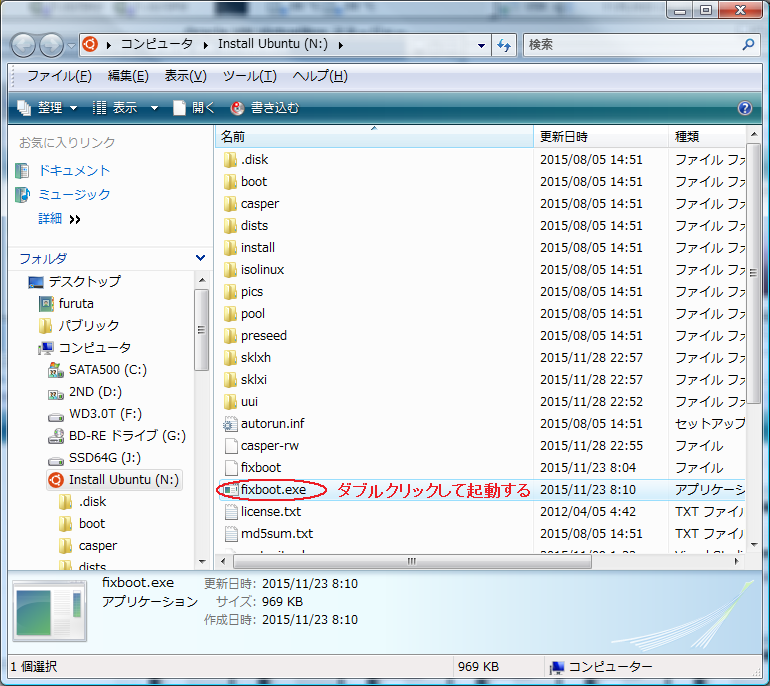Select the license.txt file icon
Screen dimensions: 770x686
(230, 512)
